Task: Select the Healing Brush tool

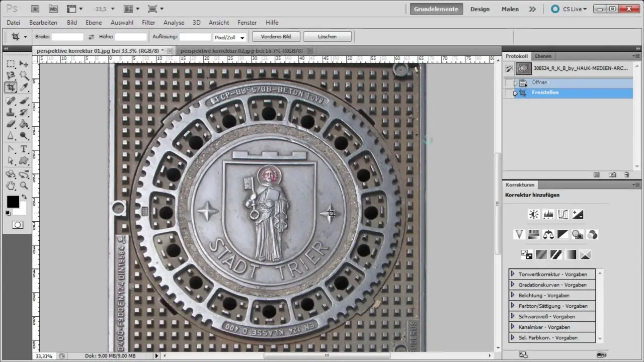Action: (x=11, y=101)
